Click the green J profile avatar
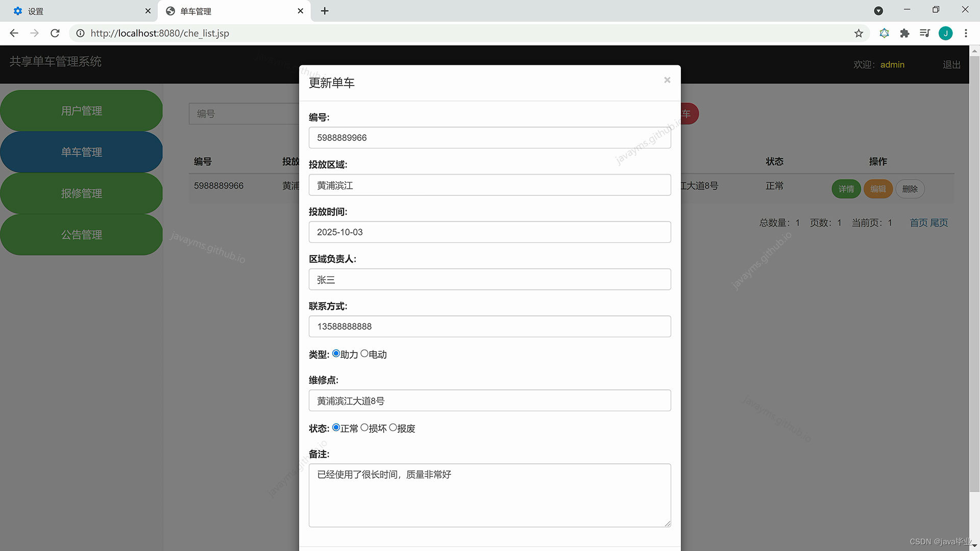Image resolution: width=980 pixels, height=551 pixels. tap(945, 33)
